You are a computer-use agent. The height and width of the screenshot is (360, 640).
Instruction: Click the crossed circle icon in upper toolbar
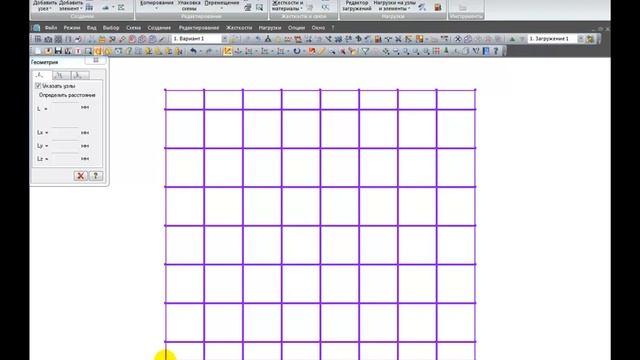(458, 39)
